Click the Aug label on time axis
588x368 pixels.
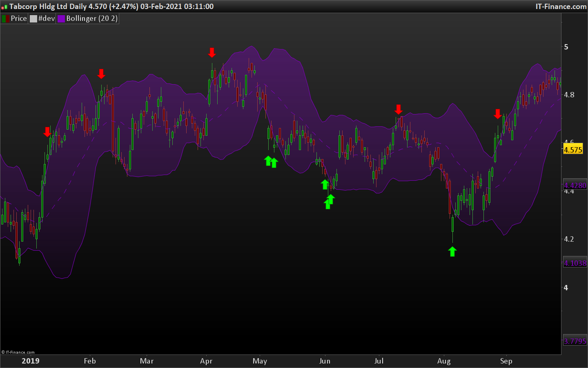444,361
